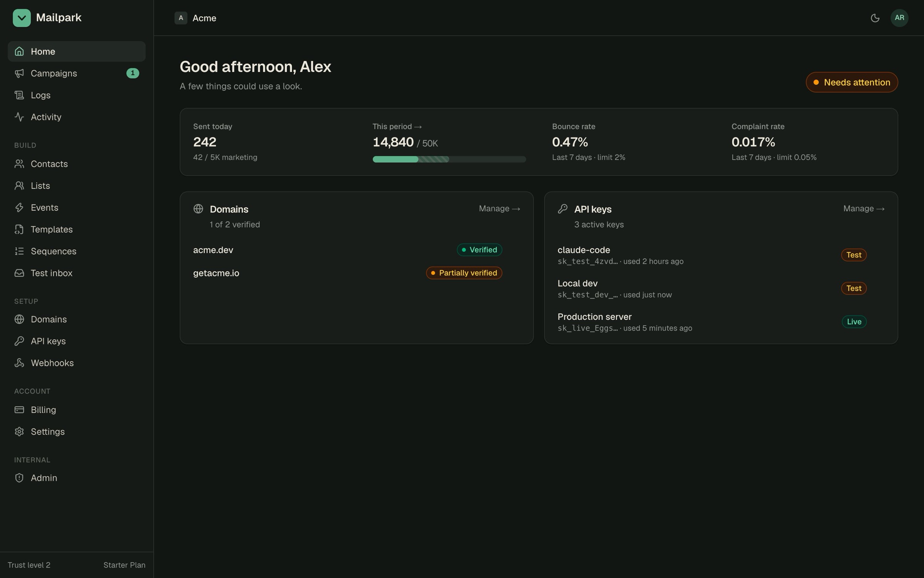The image size is (924, 578).
Task: Open Billing page
Action: tap(77, 410)
